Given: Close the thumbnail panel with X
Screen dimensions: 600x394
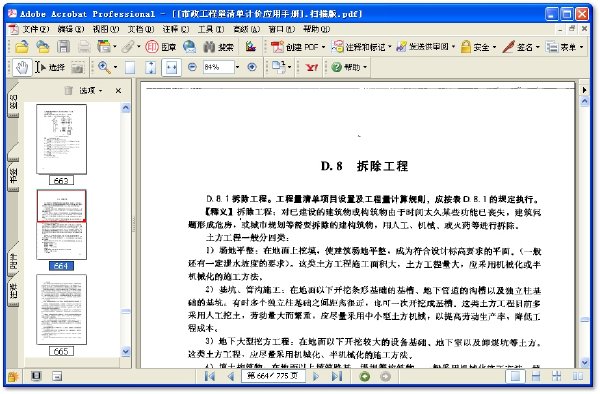Looking at the screenshot, I should pos(118,91).
